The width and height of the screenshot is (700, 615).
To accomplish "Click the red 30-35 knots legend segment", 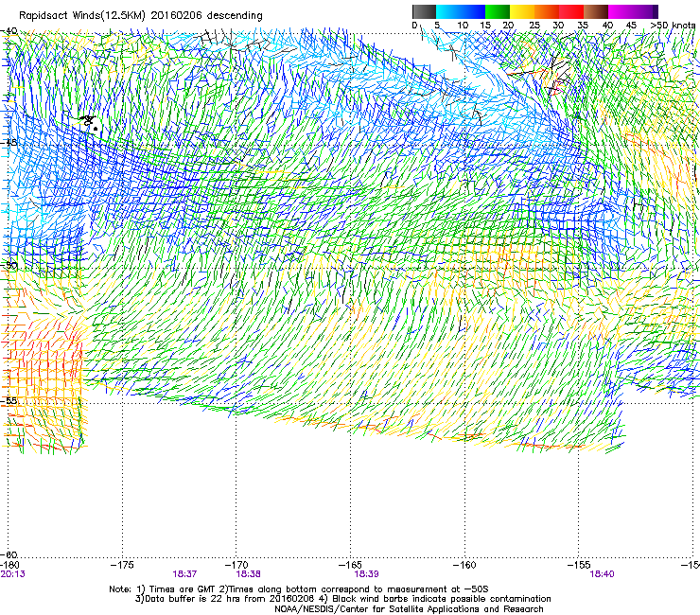I will [571, 11].
